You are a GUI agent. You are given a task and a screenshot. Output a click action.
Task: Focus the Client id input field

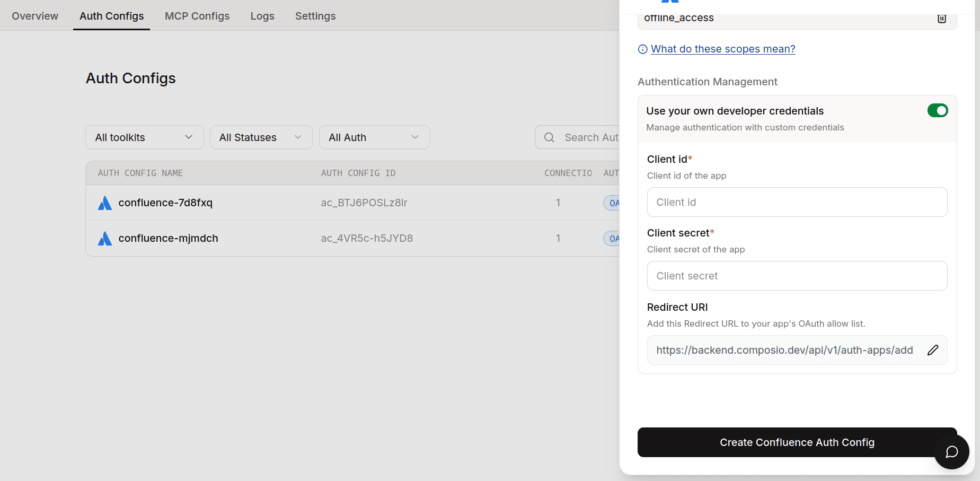tap(797, 202)
